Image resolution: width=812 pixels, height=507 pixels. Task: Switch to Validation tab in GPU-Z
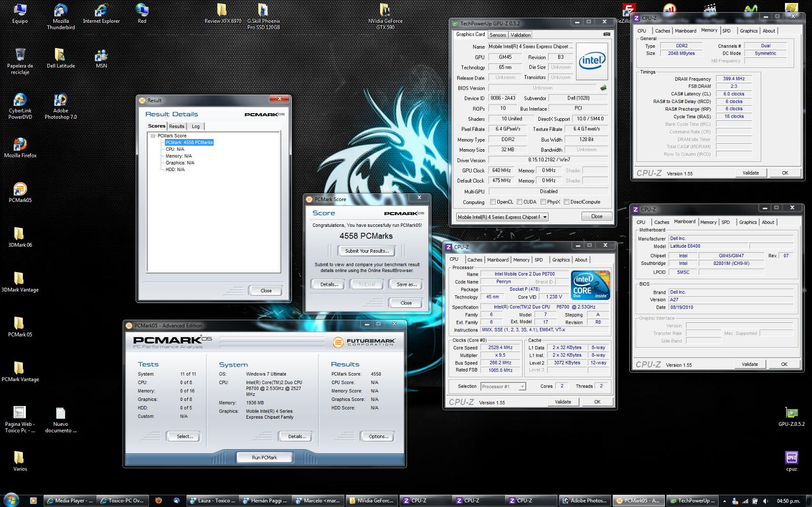pyautogui.click(x=521, y=35)
